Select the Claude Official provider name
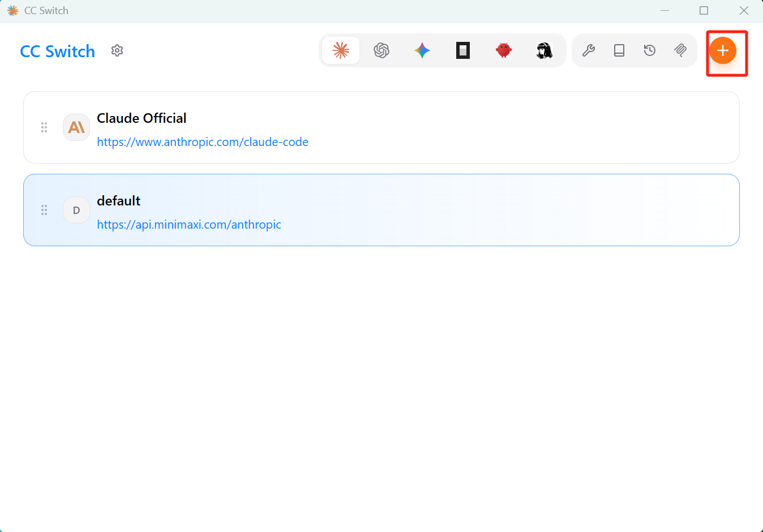This screenshot has height=532, width=763. [142, 118]
